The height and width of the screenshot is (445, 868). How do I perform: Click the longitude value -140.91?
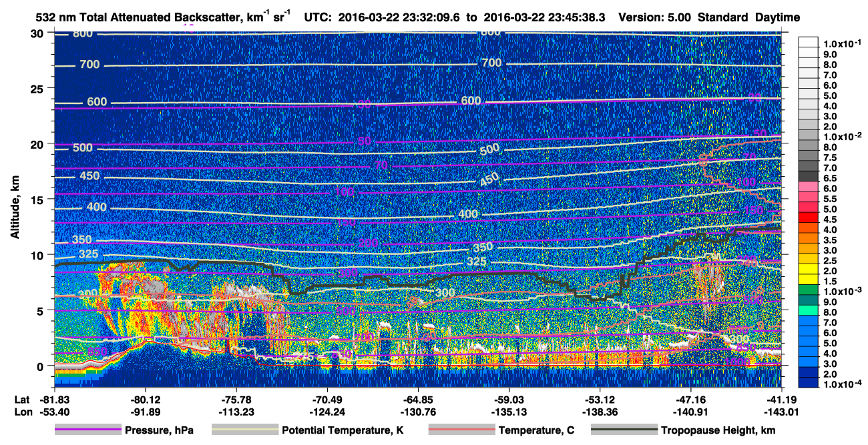691,411
